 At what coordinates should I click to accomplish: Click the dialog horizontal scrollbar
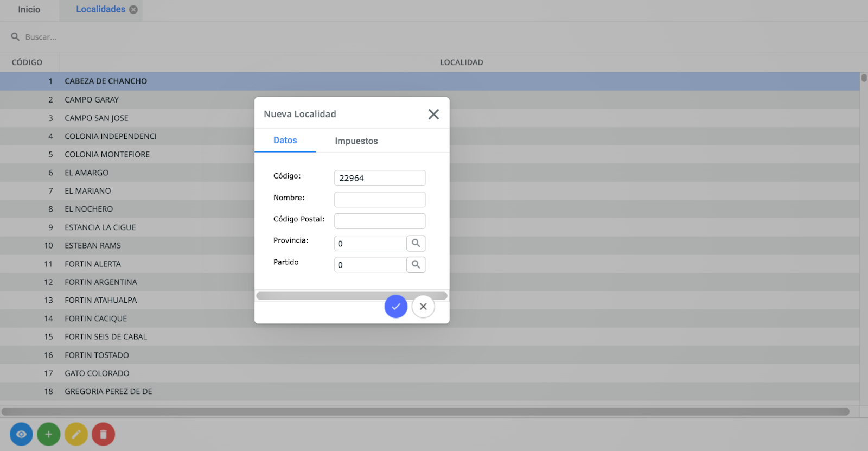(x=352, y=296)
